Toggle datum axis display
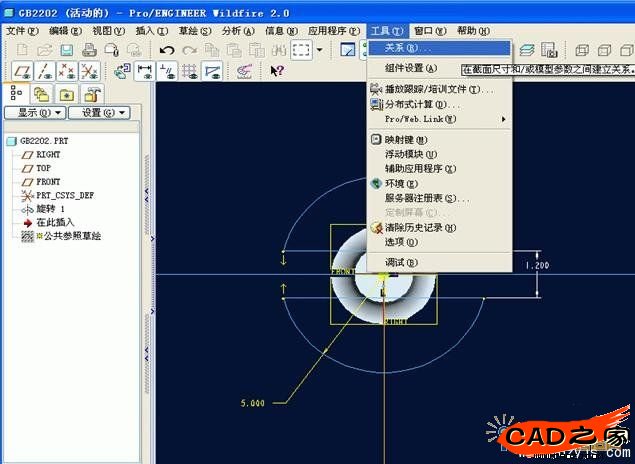This screenshot has height=464, width=635. coord(44,71)
